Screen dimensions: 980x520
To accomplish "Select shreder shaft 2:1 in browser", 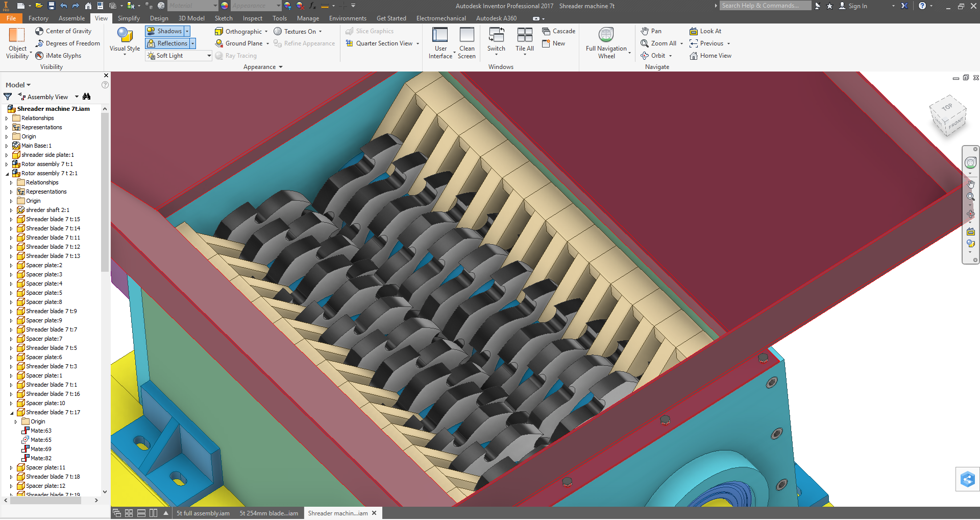I will (x=47, y=210).
